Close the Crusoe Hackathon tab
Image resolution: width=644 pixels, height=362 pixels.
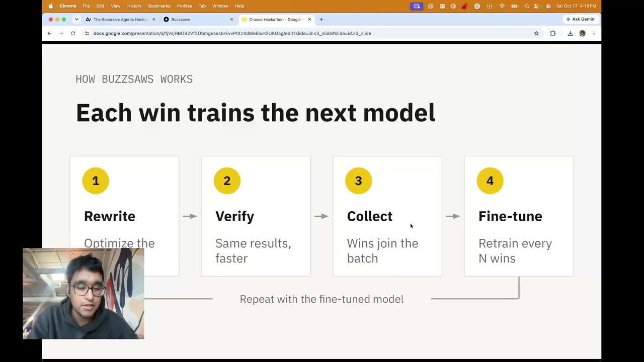[309, 19]
